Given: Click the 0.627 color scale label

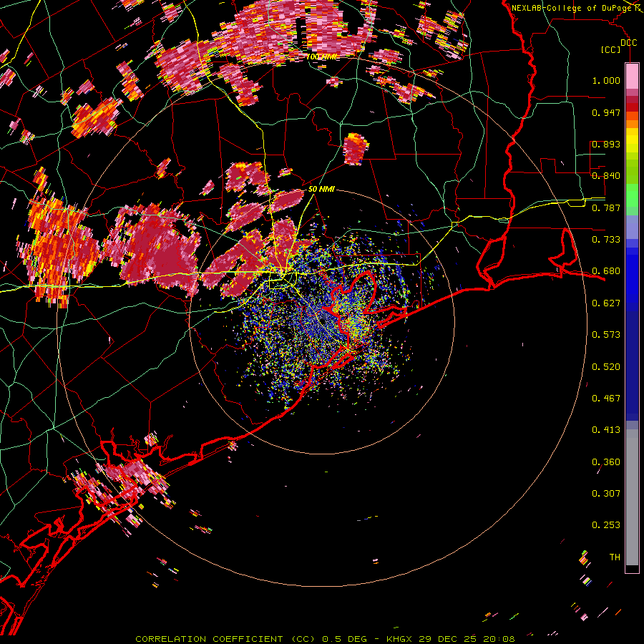Looking at the screenshot, I should [x=606, y=303].
